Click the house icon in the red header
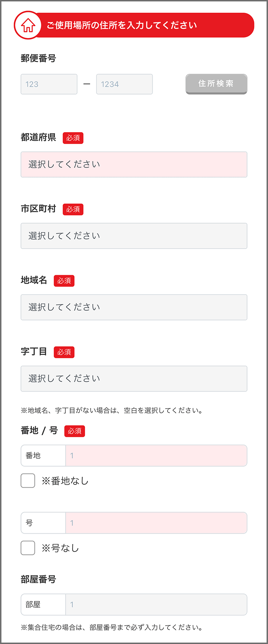This screenshot has width=268, height=644. tap(28, 25)
